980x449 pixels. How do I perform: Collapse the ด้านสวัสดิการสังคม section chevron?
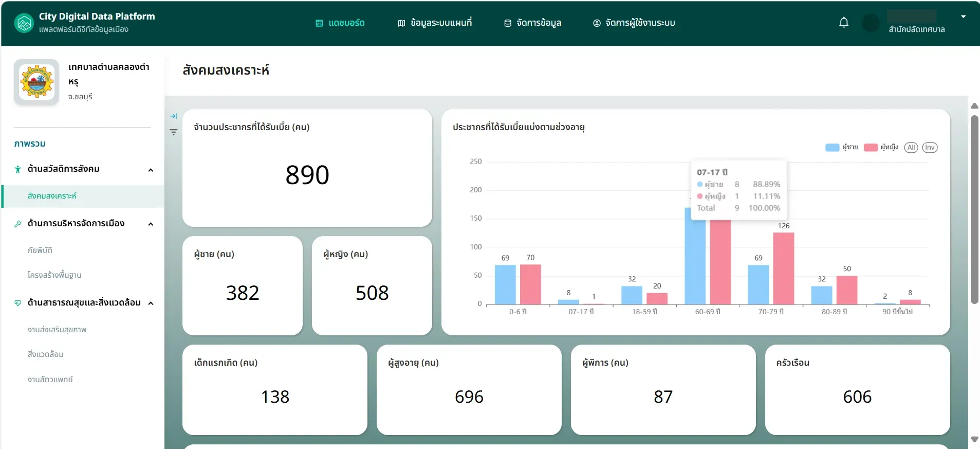click(x=151, y=170)
